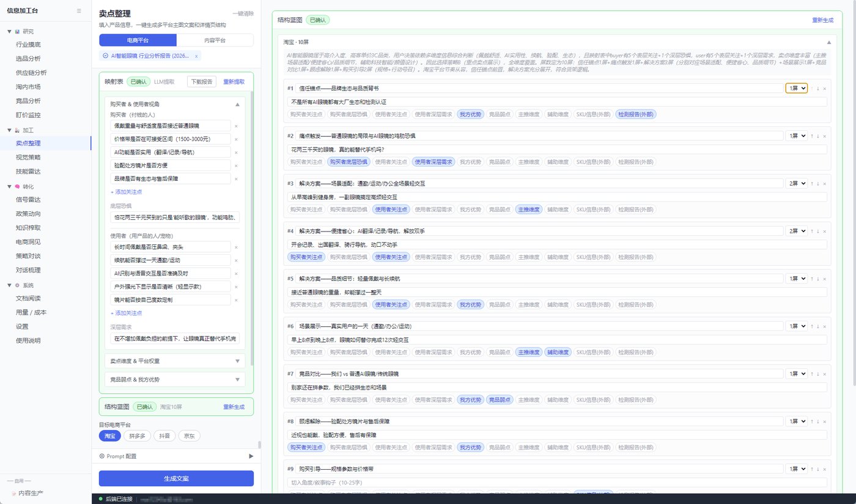
Task: Expand the 竞品弱点 & 我方优势 section
Action: click(x=174, y=379)
